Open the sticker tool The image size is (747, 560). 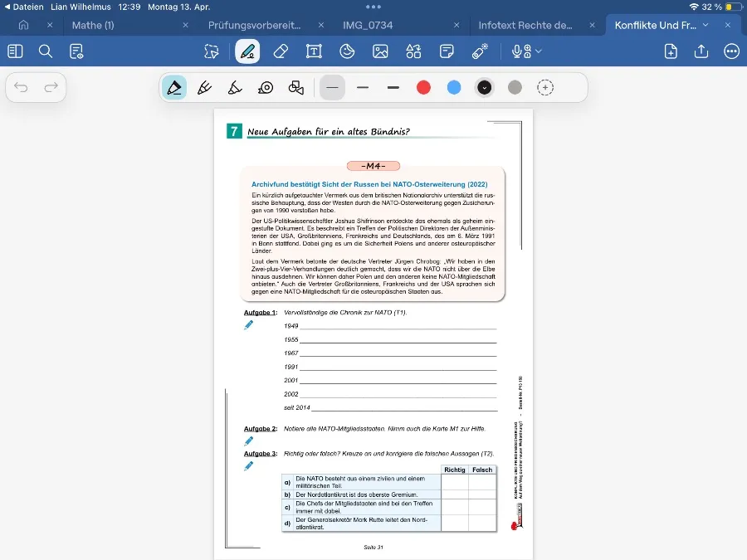347,51
